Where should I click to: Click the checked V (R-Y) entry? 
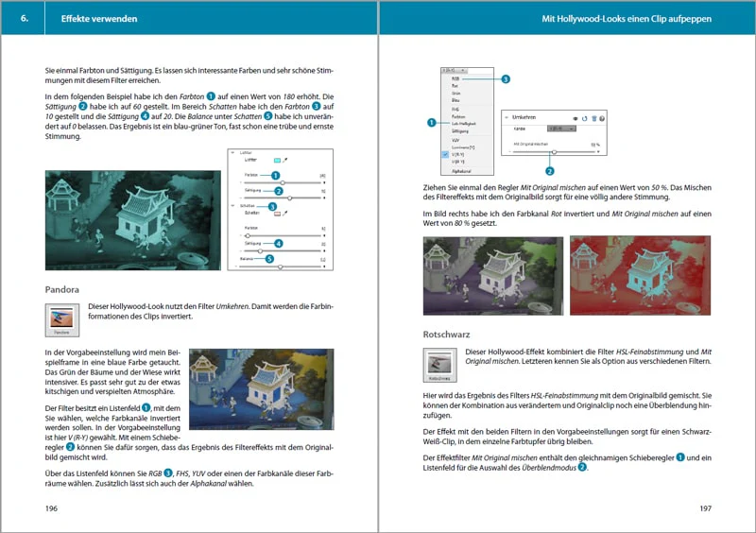(x=457, y=155)
